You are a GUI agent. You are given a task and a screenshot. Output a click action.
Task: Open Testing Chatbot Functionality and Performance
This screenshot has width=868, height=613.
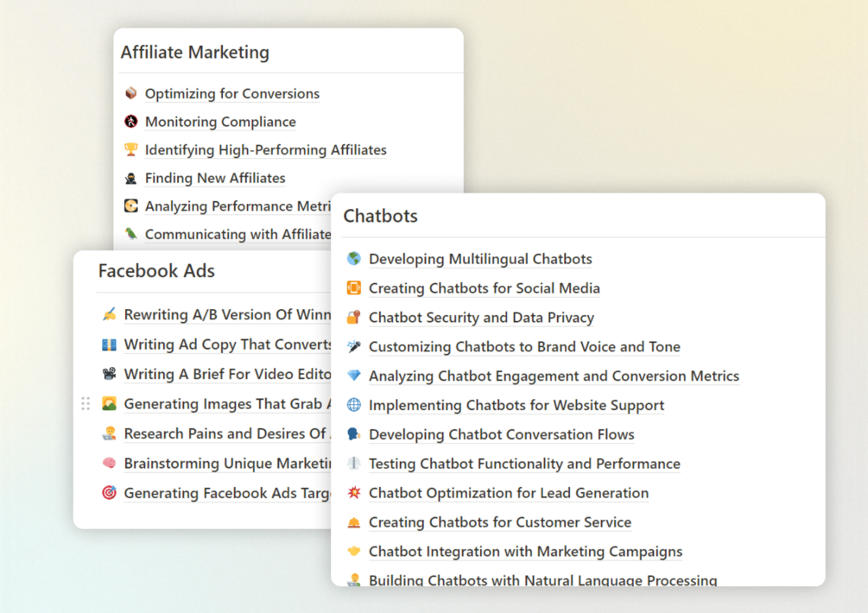[524, 464]
